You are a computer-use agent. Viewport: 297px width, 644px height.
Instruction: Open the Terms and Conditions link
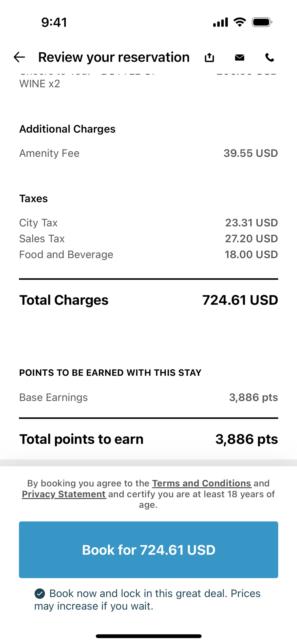(202, 483)
